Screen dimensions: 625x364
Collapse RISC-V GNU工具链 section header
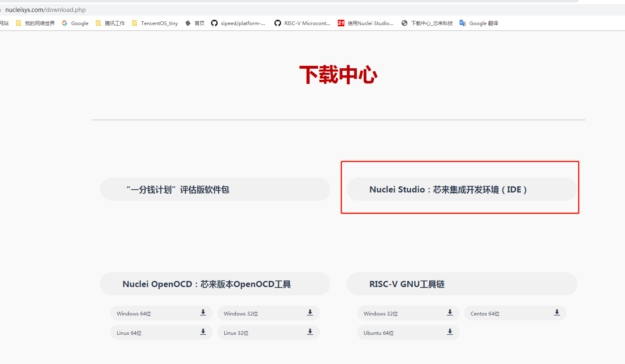click(x=462, y=284)
